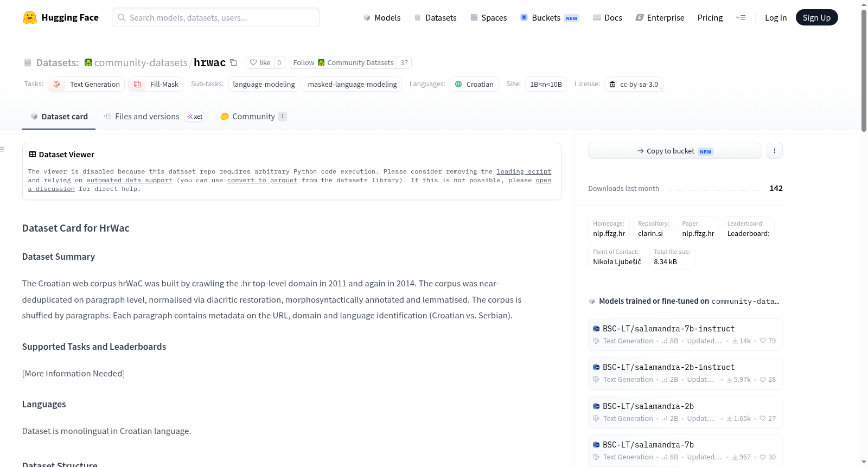The height and width of the screenshot is (467, 868).
Task: Click the Croatian language globe icon
Action: (458, 84)
